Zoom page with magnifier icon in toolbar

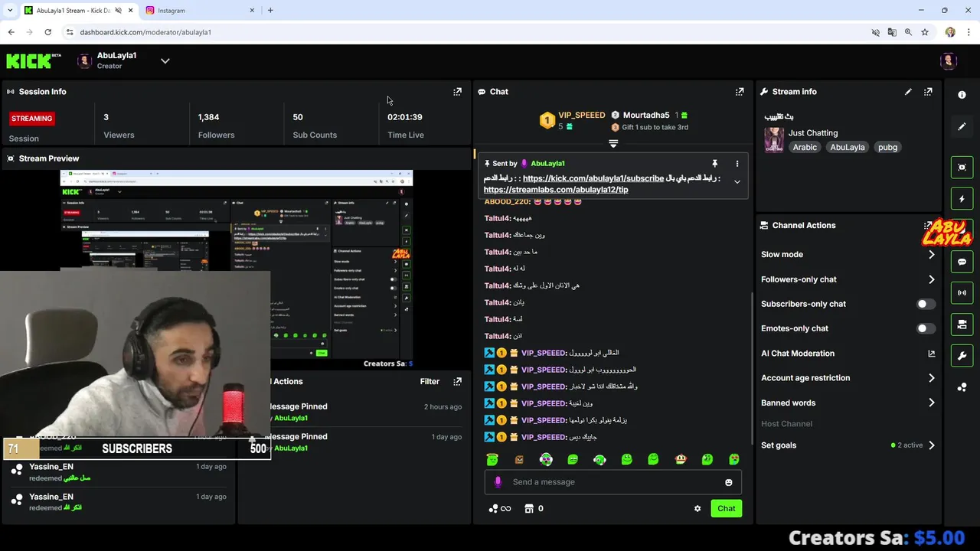click(x=908, y=32)
